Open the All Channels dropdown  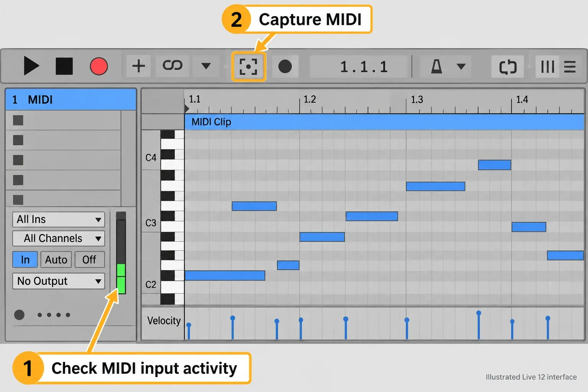(x=59, y=238)
